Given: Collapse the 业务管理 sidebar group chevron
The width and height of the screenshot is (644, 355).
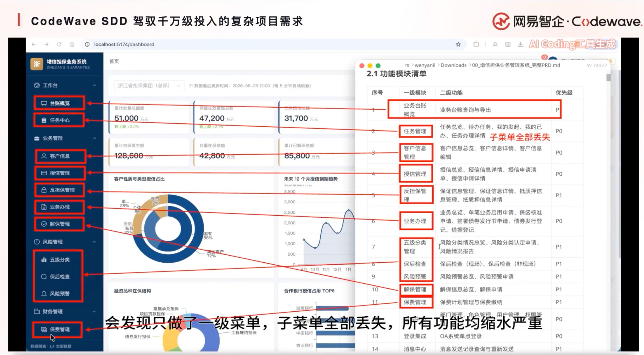Looking at the screenshot, I should [94, 138].
